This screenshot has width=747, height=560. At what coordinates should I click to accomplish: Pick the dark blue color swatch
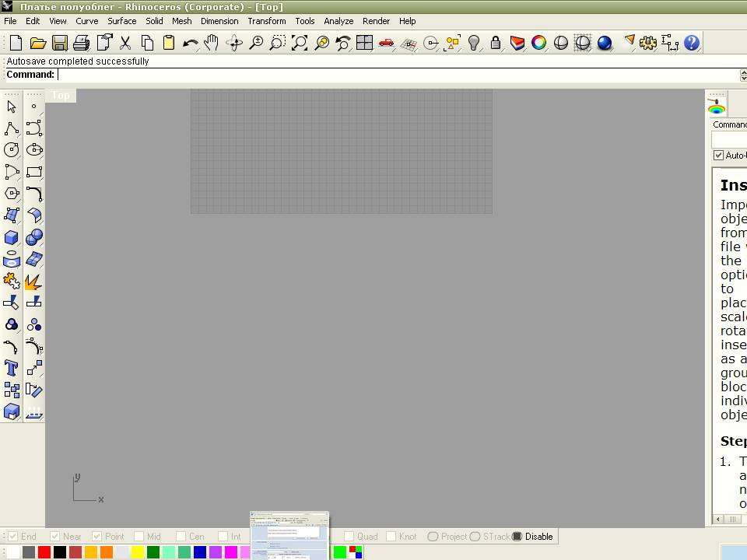200,552
